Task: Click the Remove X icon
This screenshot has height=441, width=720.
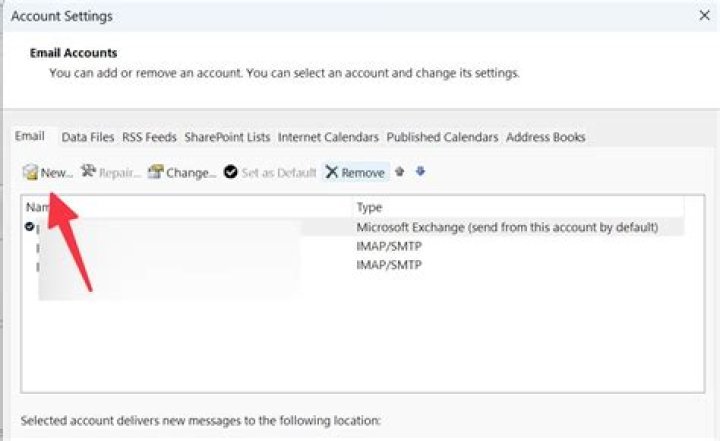Action: [x=332, y=172]
